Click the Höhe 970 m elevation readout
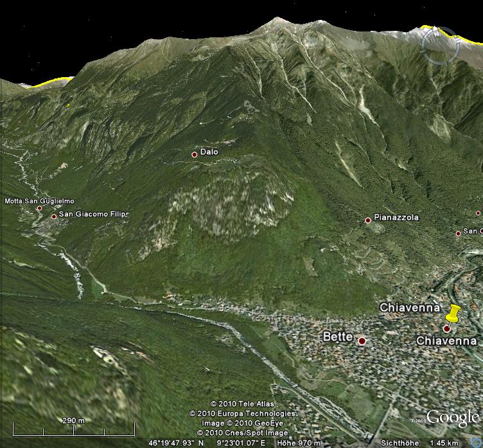The width and height of the screenshot is (483, 448). click(295, 443)
